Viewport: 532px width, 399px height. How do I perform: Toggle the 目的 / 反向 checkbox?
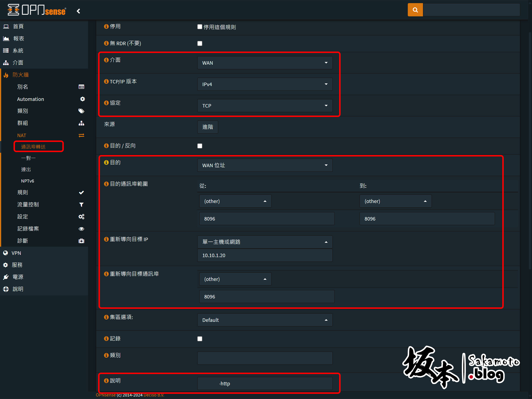[x=200, y=146]
